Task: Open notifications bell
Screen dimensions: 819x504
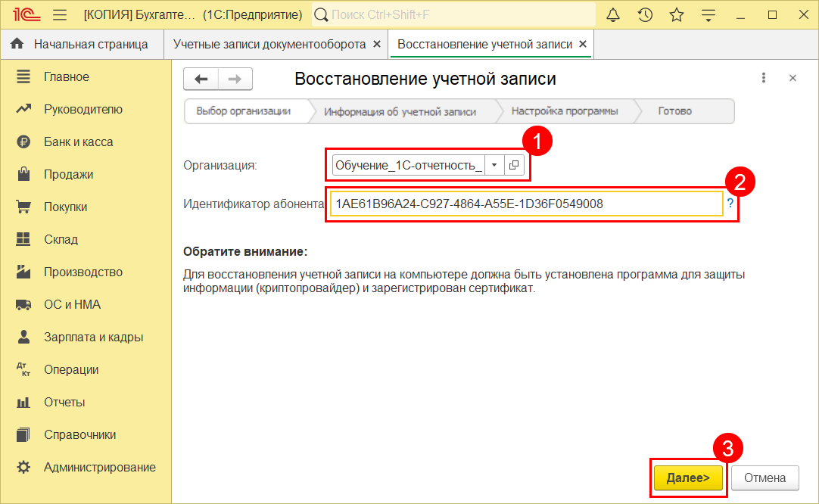Action: (613, 14)
